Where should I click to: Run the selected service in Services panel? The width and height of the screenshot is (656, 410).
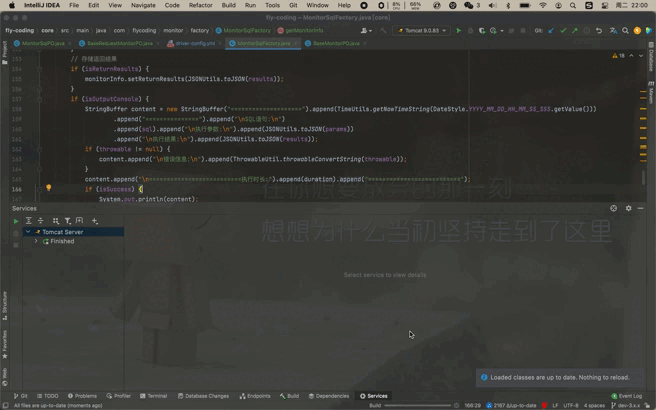point(16,221)
